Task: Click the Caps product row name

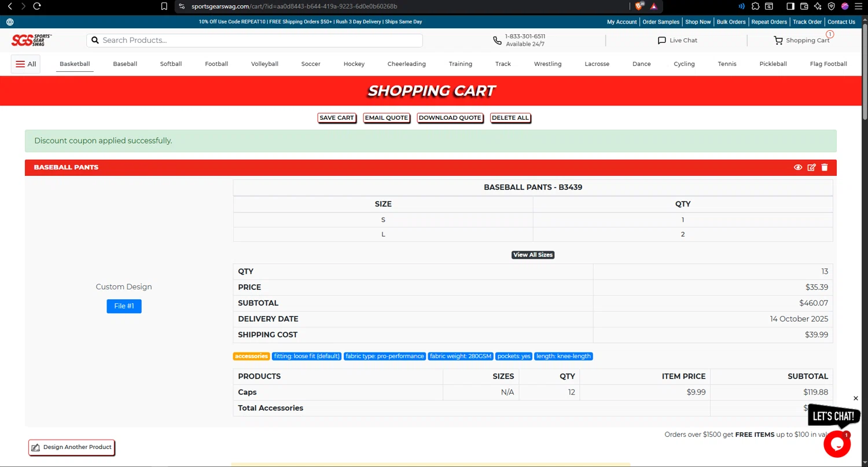Action: pos(247,392)
